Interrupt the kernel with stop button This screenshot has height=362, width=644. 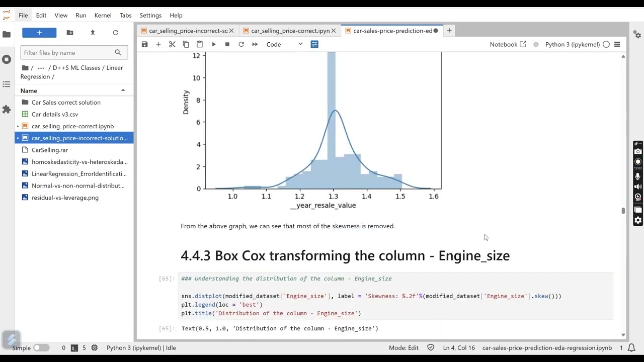pos(227,44)
